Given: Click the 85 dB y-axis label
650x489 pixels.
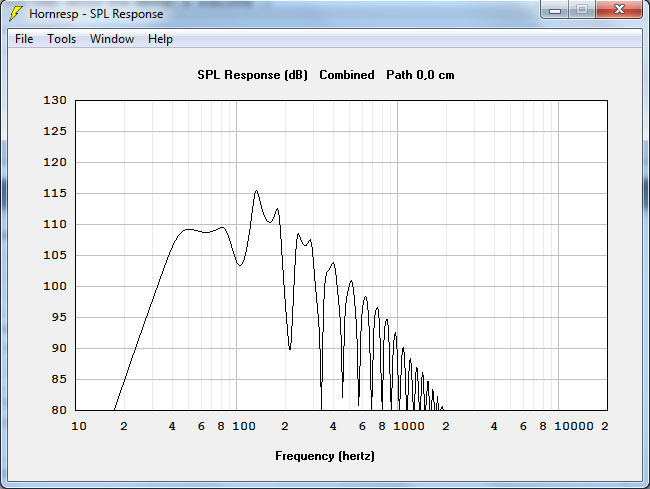Looking at the screenshot, I should click(58, 379).
